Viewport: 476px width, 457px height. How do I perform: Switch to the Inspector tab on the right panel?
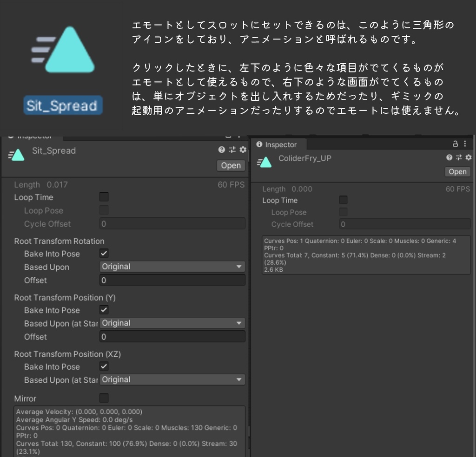click(278, 144)
